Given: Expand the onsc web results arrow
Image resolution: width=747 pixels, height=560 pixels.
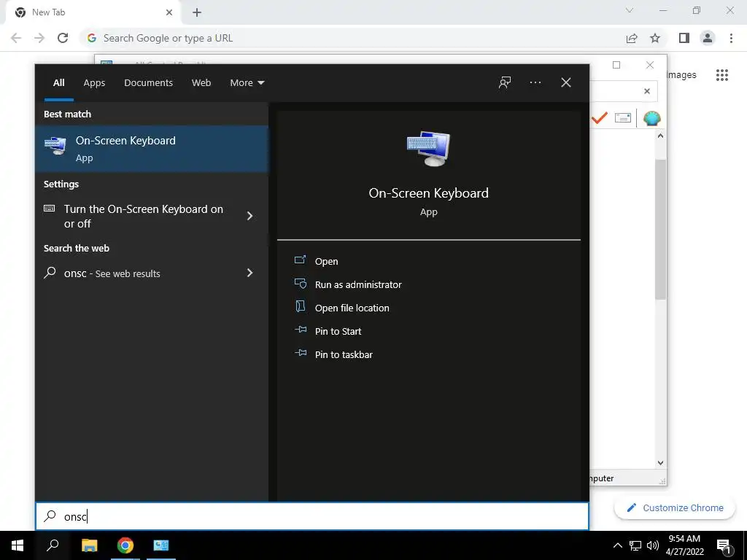Looking at the screenshot, I should coord(249,273).
